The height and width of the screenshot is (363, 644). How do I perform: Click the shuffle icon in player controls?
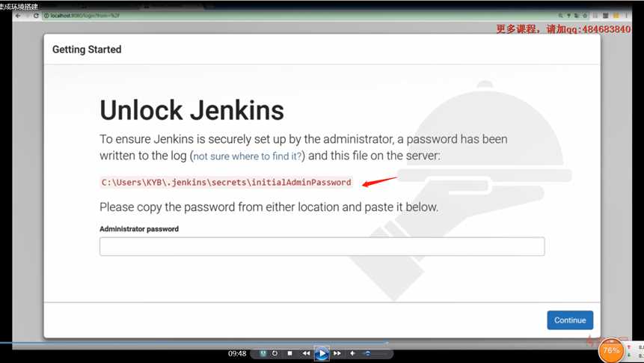263,353
